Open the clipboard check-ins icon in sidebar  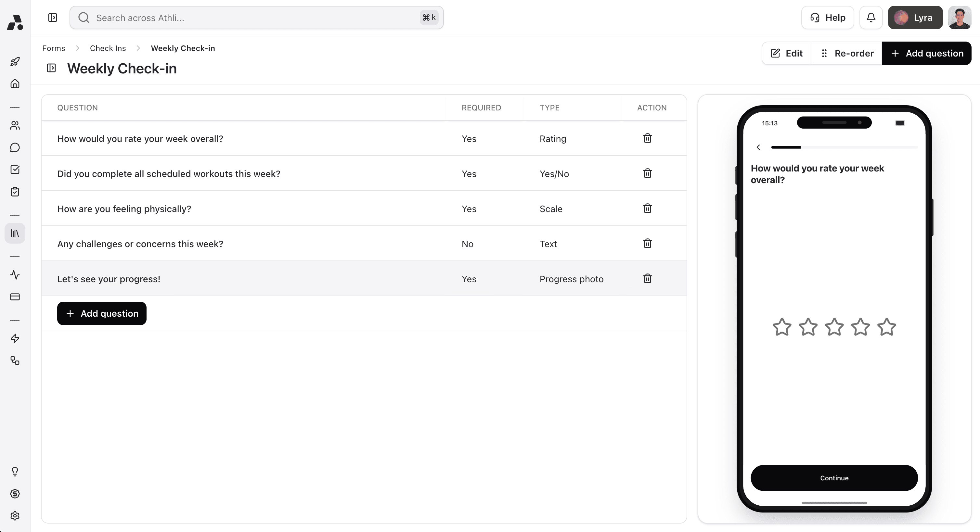point(15,192)
